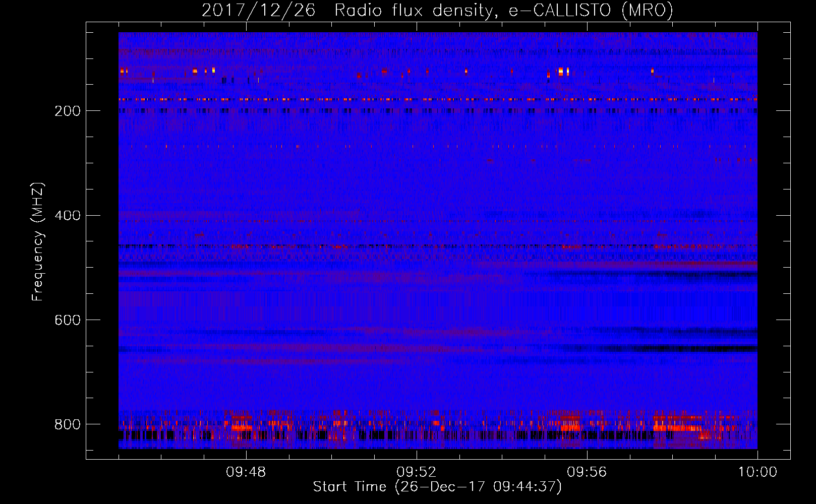Viewport: 816px width, 504px height.
Task: Click the 200 frequency tick label
Action: tap(68, 111)
